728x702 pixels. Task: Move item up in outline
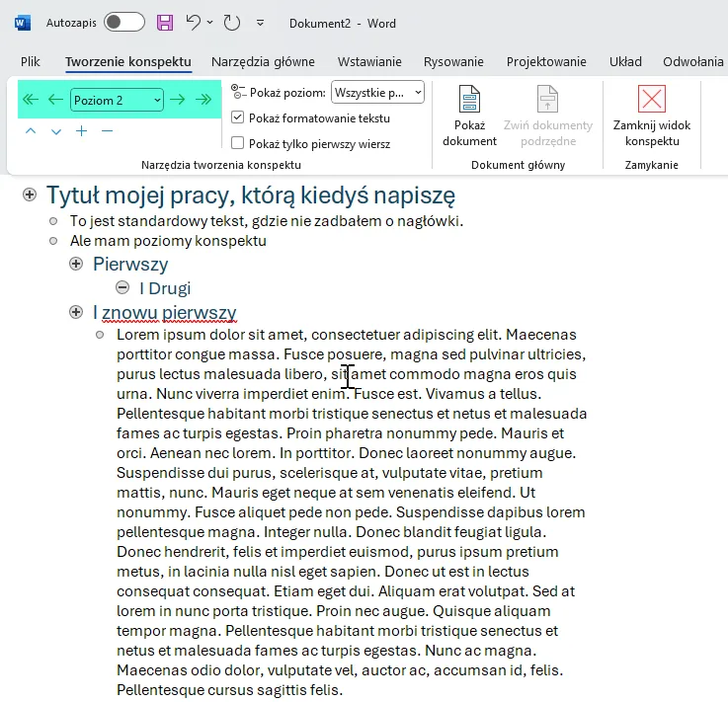(31, 131)
